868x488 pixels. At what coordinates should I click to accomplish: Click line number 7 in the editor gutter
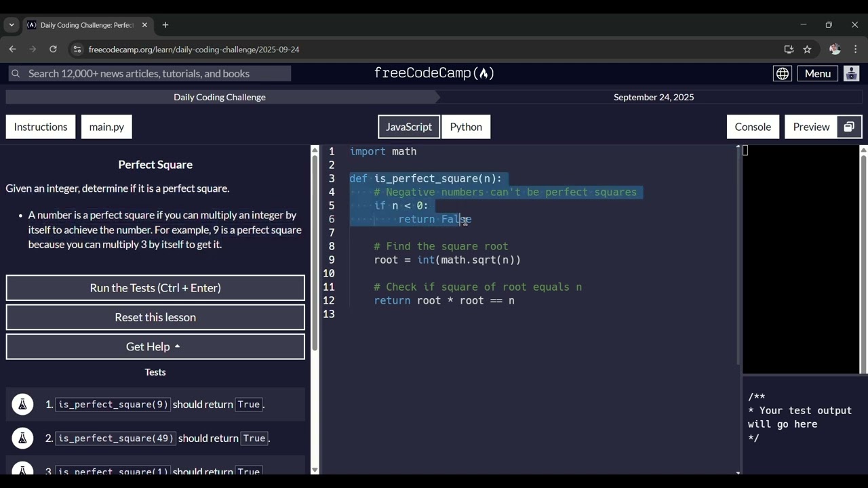click(x=332, y=232)
